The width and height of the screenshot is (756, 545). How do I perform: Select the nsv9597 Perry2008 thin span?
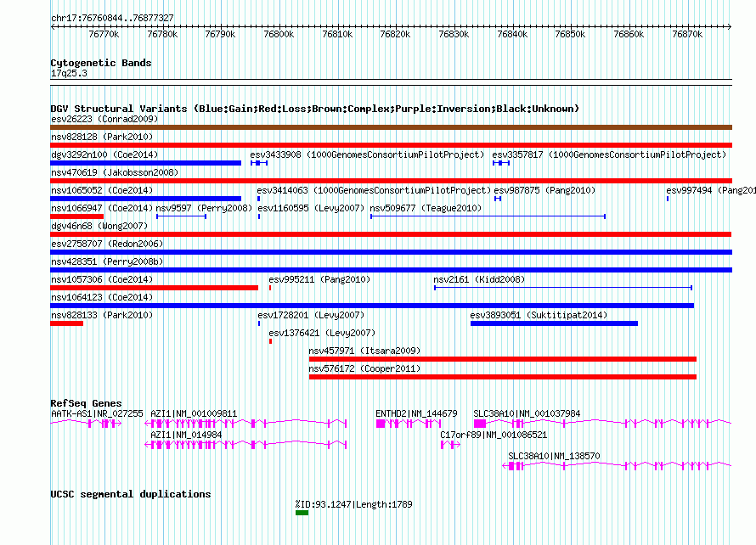tap(181, 216)
